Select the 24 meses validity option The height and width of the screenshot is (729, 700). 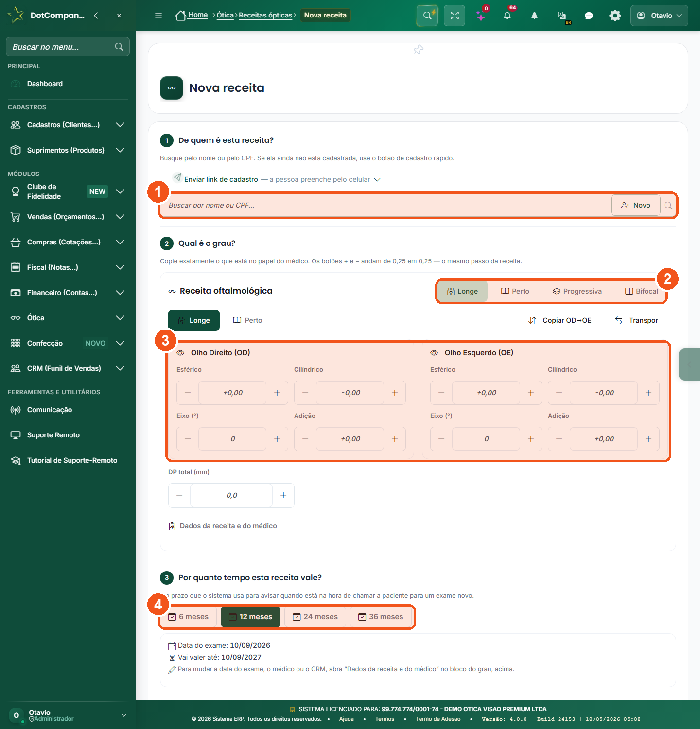pos(315,617)
